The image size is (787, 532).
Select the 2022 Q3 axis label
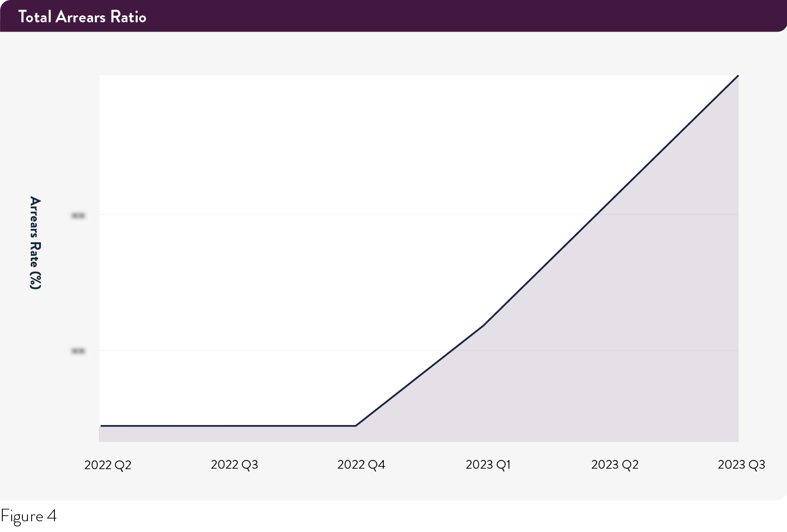pyautogui.click(x=235, y=464)
